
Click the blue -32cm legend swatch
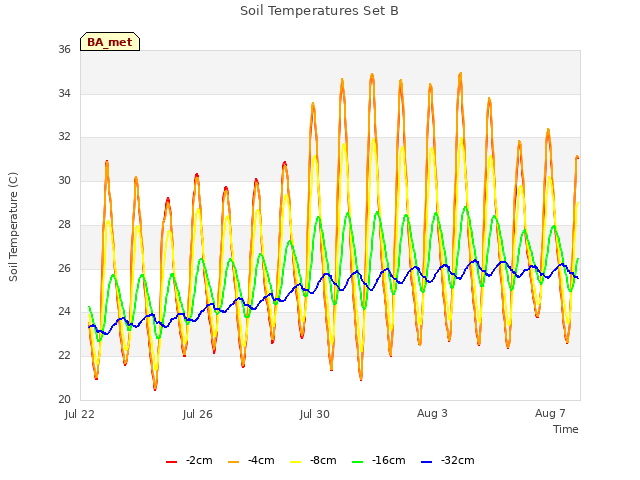pyautogui.click(x=427, y=462)
